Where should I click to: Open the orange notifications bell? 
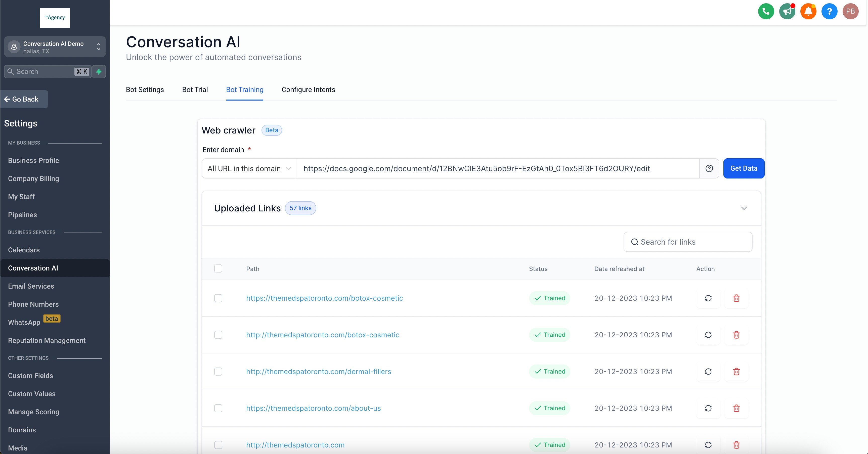pos(808,12)
